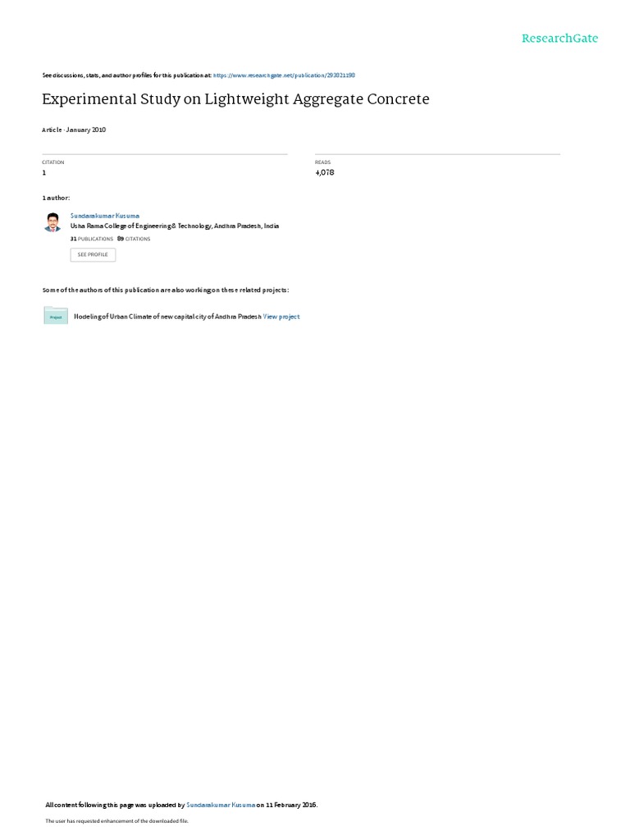630x840 pixels.
Task: Click the CITATION section heading
Action: pyautogui.click(x=53, y=162)
